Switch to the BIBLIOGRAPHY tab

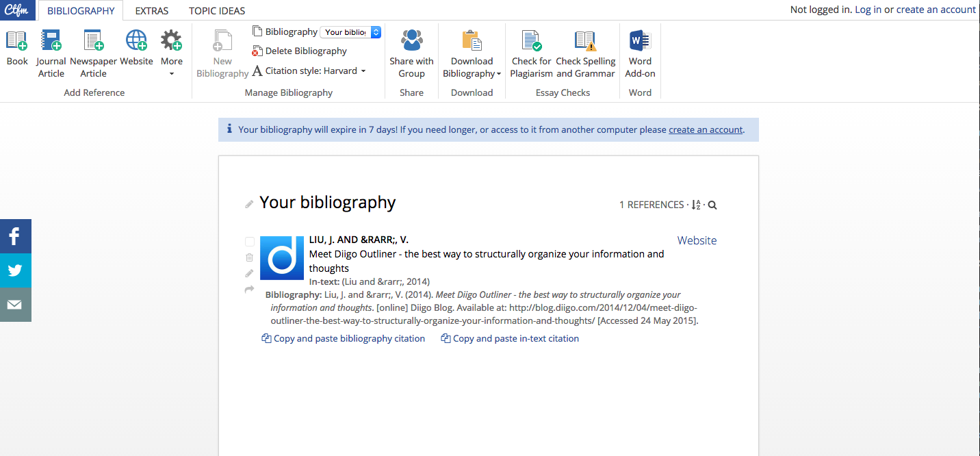(81, 11)
